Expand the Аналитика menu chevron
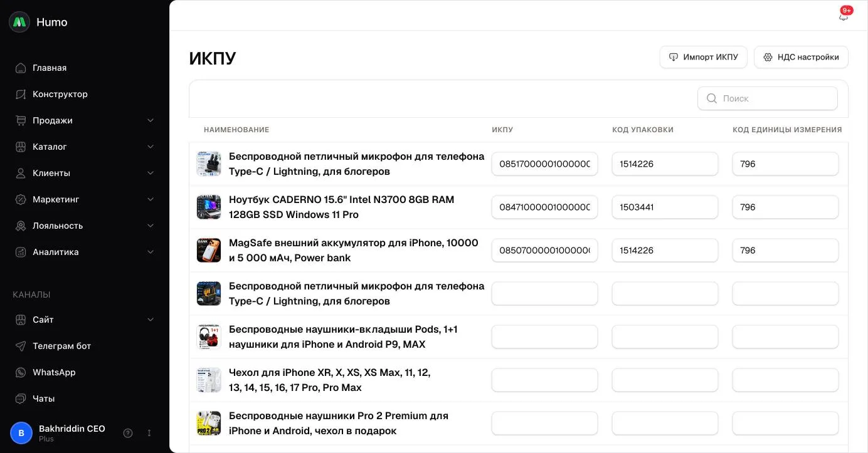The image size is (868, 453). (151, 252)
